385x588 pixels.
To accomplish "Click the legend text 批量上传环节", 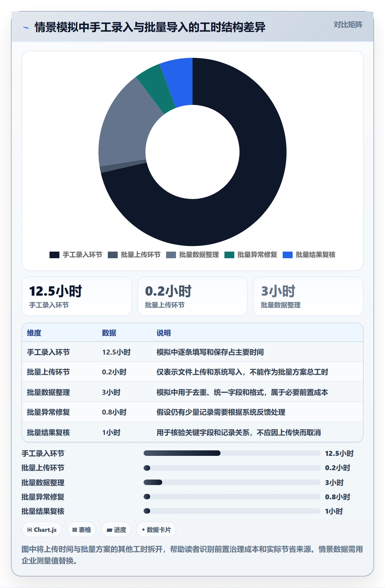I will [141, 255].
